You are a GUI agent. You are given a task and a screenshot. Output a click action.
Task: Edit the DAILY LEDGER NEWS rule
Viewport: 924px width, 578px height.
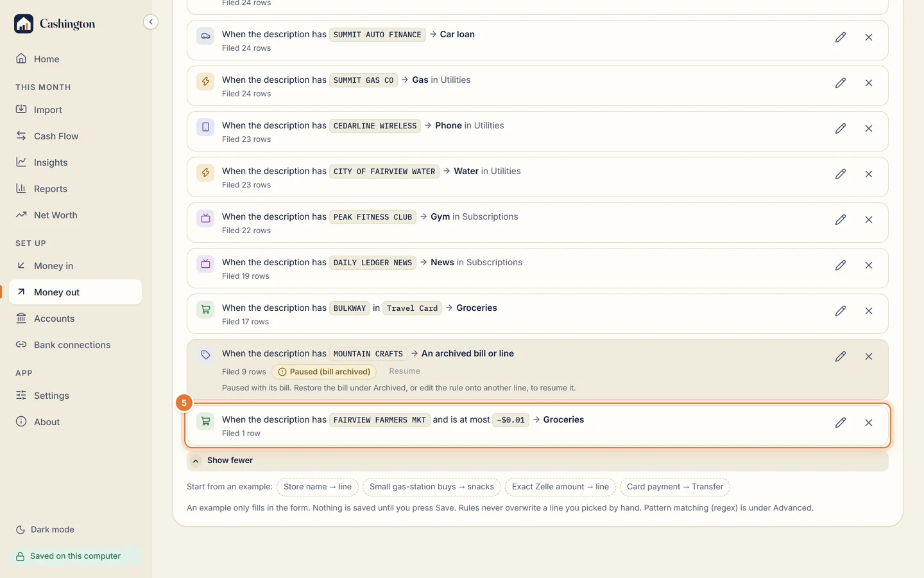click(841, 265)
